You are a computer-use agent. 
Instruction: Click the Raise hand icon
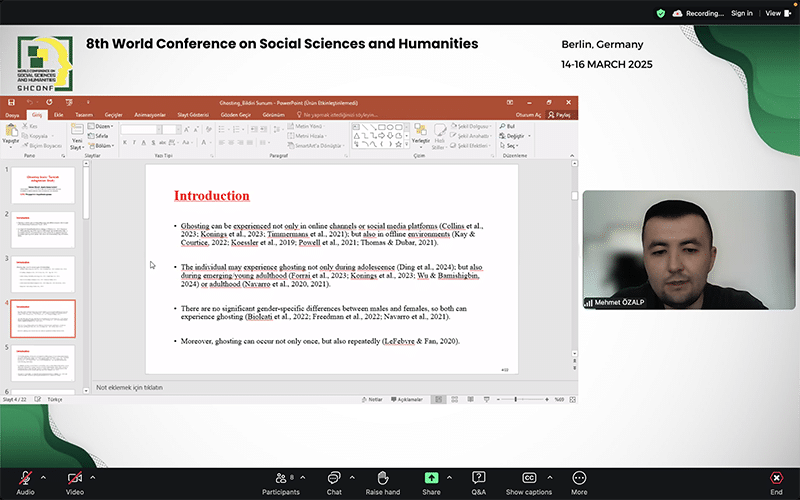point(382,478)
